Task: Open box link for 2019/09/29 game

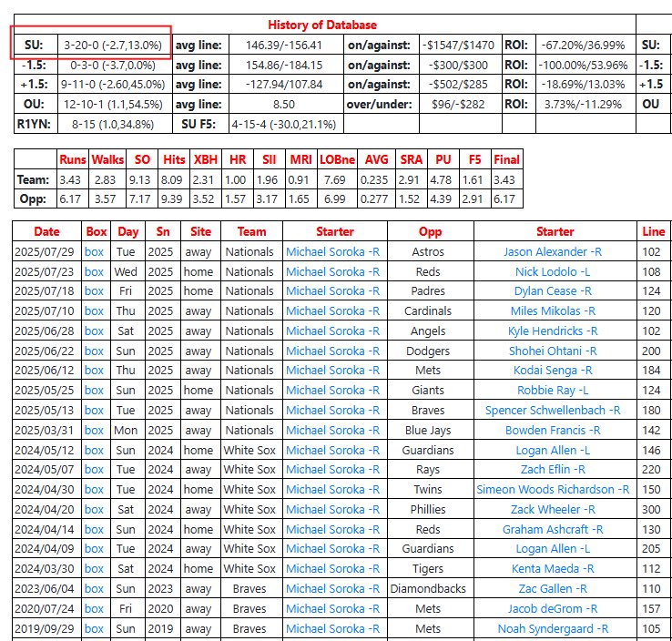Action: 94,628
